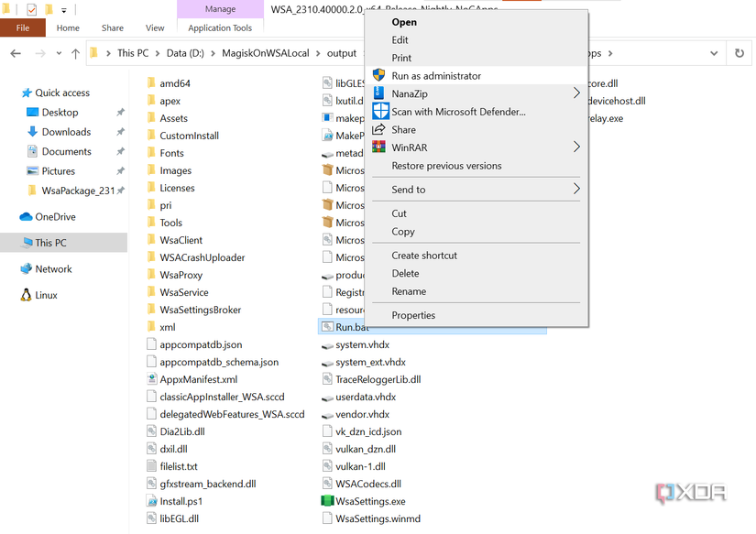Click the Manage contextual tab
The width and height of the screenshot is (756, 534).
pos(220,9)
